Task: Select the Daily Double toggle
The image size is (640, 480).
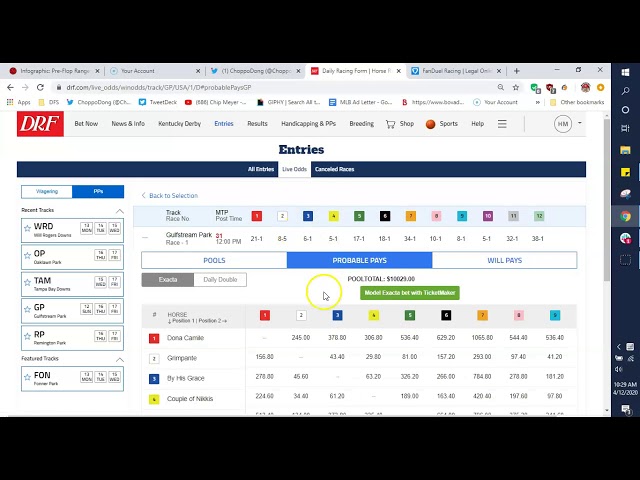Action: tap(220, 280)
